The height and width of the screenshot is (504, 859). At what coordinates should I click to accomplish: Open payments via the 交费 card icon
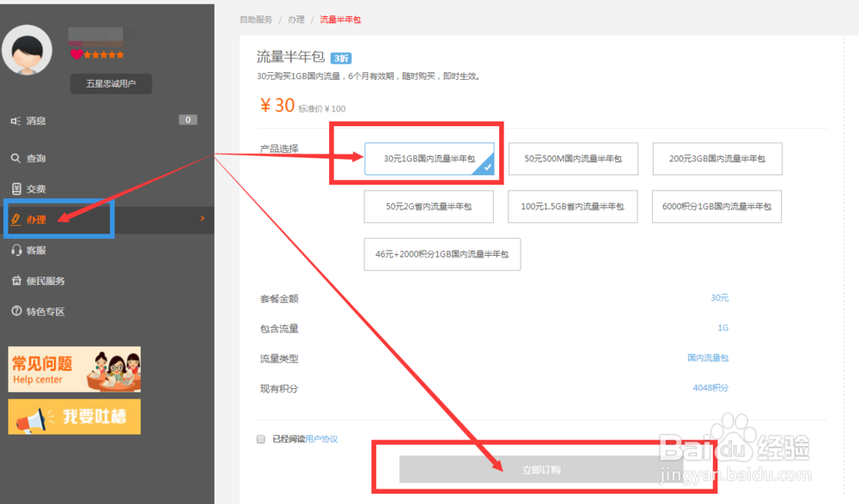pos(15,188)
